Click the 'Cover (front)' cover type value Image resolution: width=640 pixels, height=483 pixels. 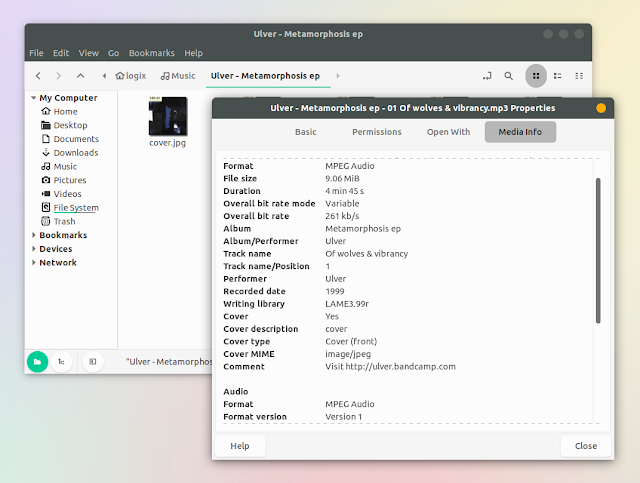pyautogui.click(x=351, y=341)
